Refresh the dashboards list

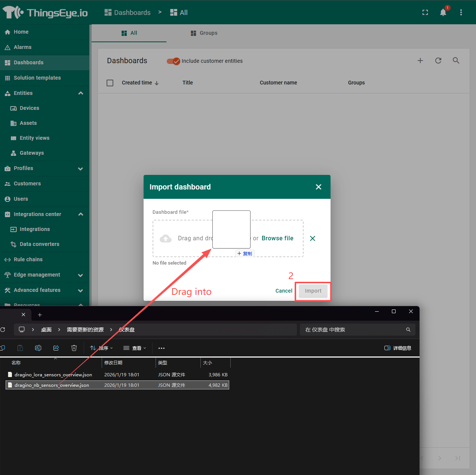[x=438, y=61]
